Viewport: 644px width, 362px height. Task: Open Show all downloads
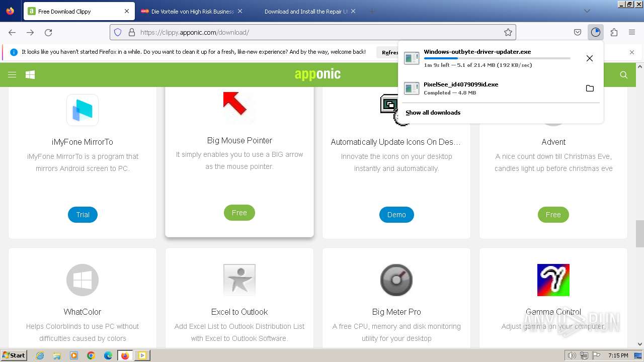coord(433,113)
